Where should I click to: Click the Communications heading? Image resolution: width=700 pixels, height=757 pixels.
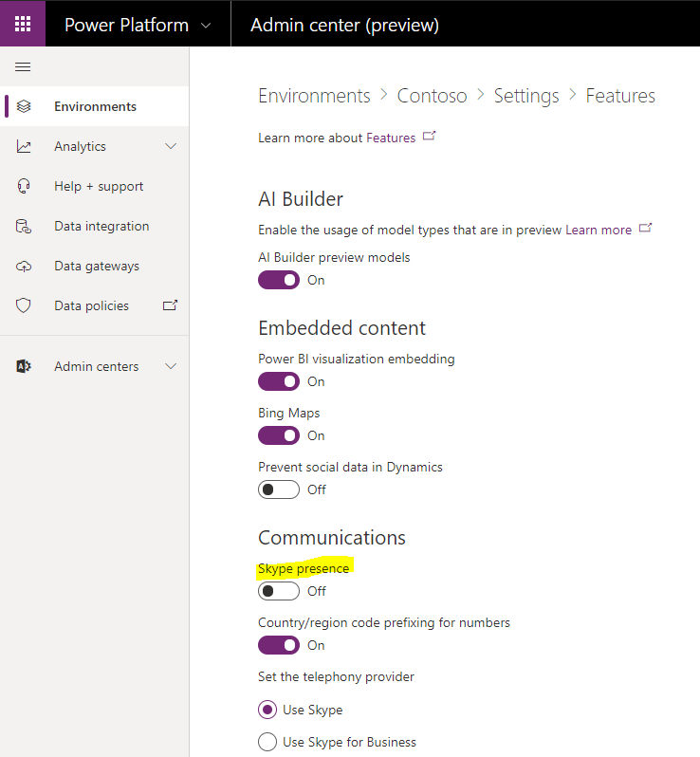[x=332, y=538]
